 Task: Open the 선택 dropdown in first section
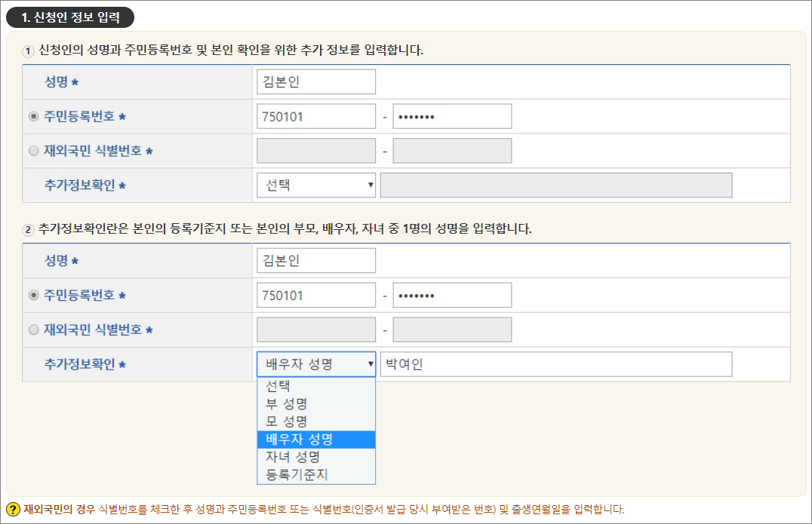point(315,185)
